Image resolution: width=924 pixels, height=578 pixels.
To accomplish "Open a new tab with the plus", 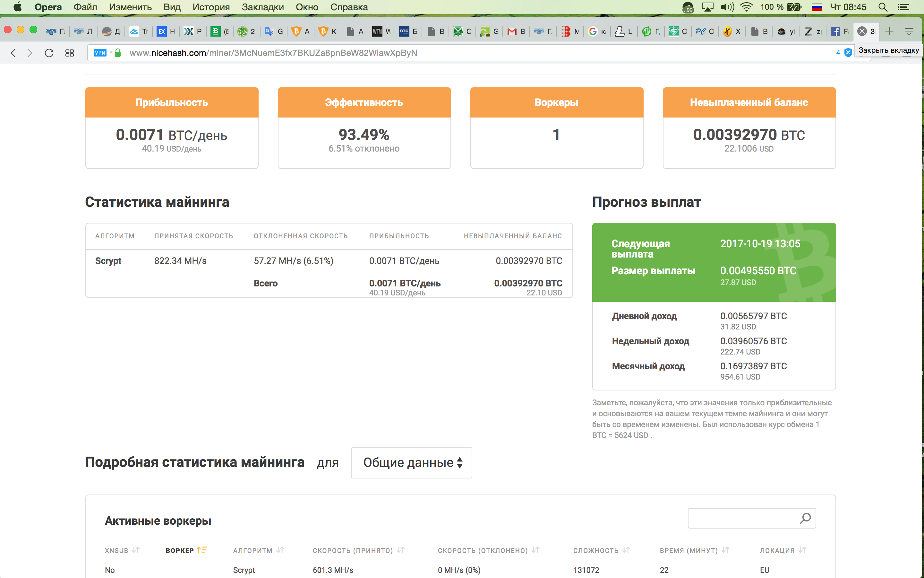I will point(889,31).
